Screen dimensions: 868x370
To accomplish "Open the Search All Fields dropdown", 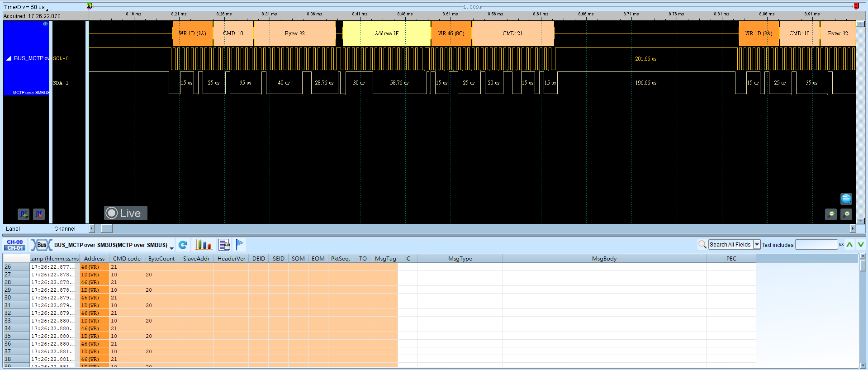I will (x=757, y=245).
